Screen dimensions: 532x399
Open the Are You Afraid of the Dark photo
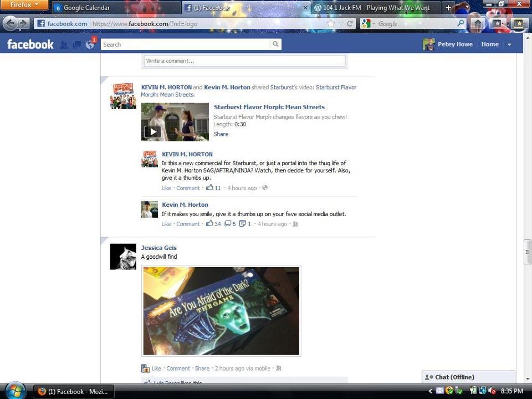[x=221, y=311]
